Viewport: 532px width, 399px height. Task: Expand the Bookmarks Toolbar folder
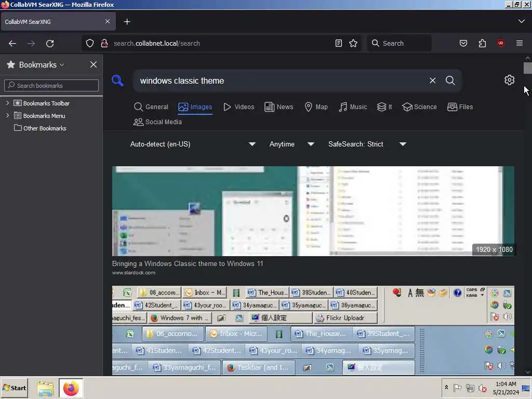7,103
